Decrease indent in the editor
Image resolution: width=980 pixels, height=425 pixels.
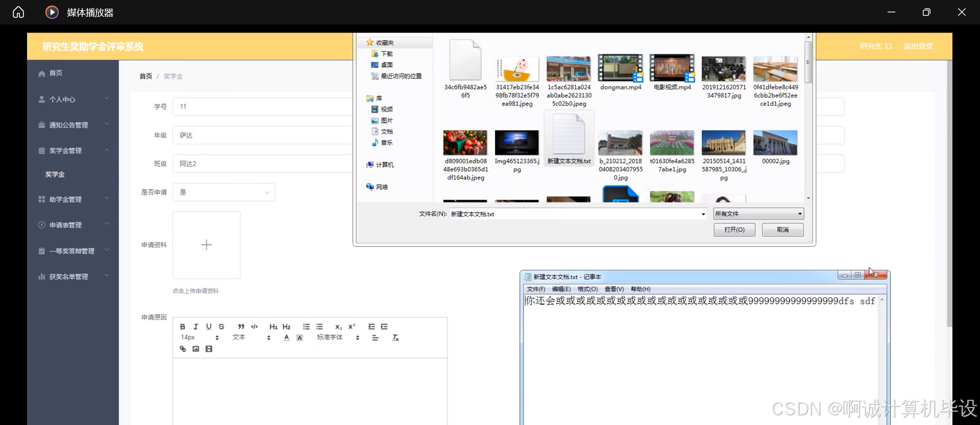[371, 327]
